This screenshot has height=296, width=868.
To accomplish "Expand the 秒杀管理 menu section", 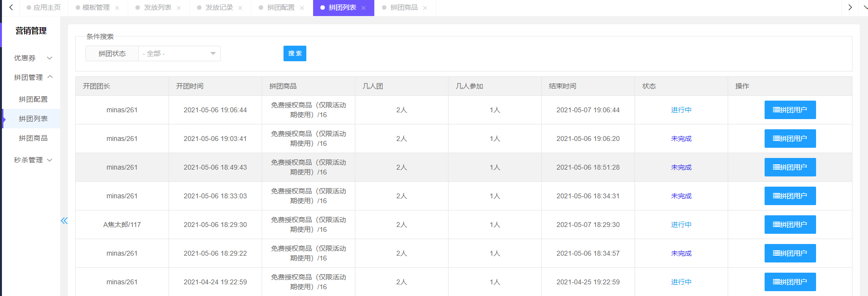I will click(32, 160).
